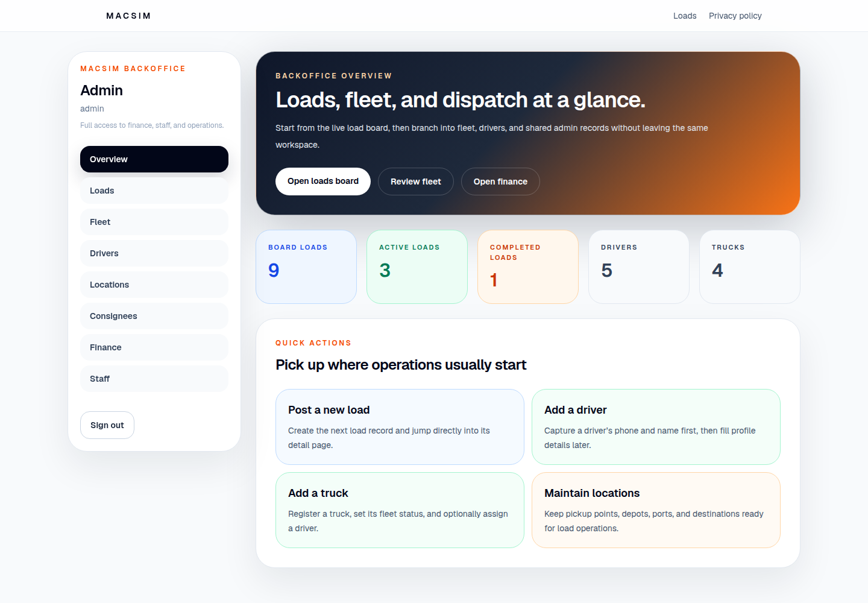Image resolution: width=868 pixels, height=603 pixels.
Task: Select Overview in the sidebar
Action: click(x=154, y=159)
